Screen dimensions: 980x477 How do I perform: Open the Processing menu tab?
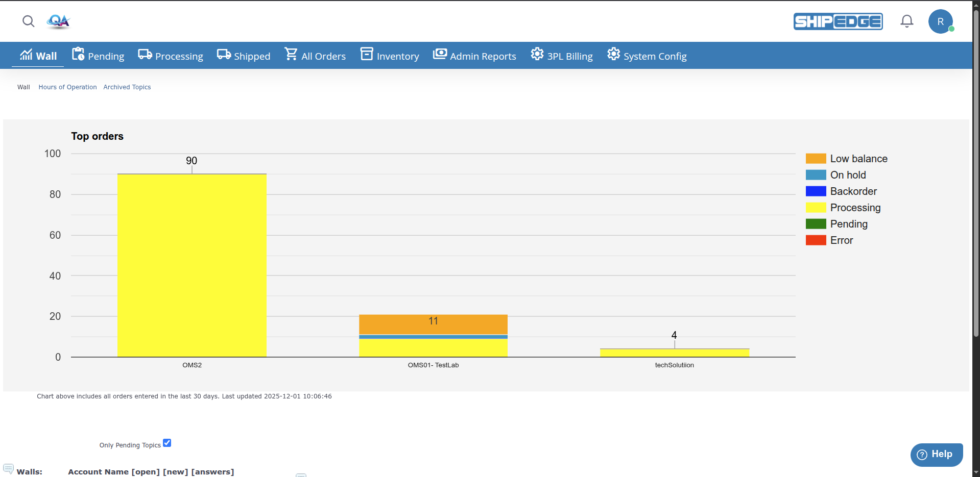tap(171, 56)
